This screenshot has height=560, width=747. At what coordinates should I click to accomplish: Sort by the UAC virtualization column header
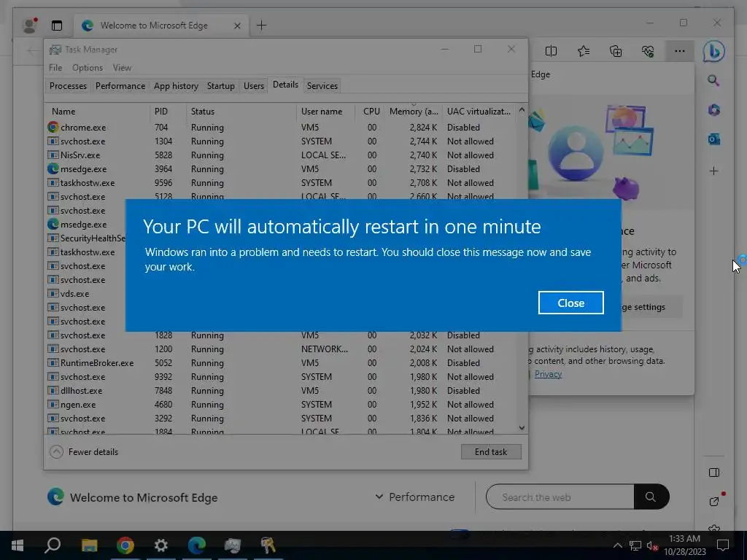coord(479,112)
